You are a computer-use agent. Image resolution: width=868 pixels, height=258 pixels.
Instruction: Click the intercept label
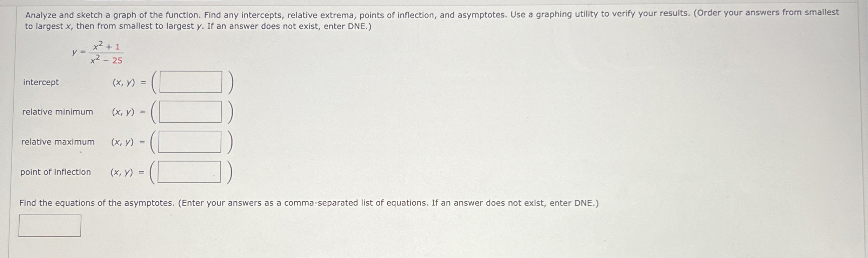[40, 83]
